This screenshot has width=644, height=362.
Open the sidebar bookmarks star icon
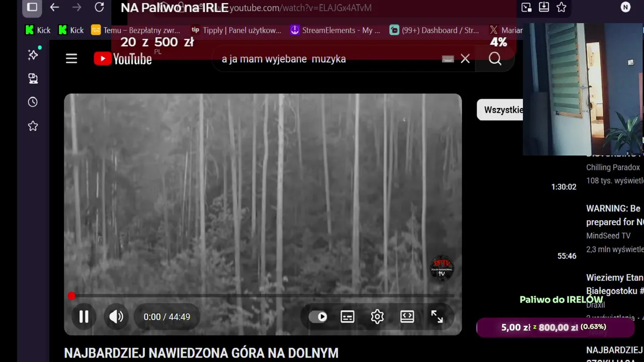pos(33,126)
